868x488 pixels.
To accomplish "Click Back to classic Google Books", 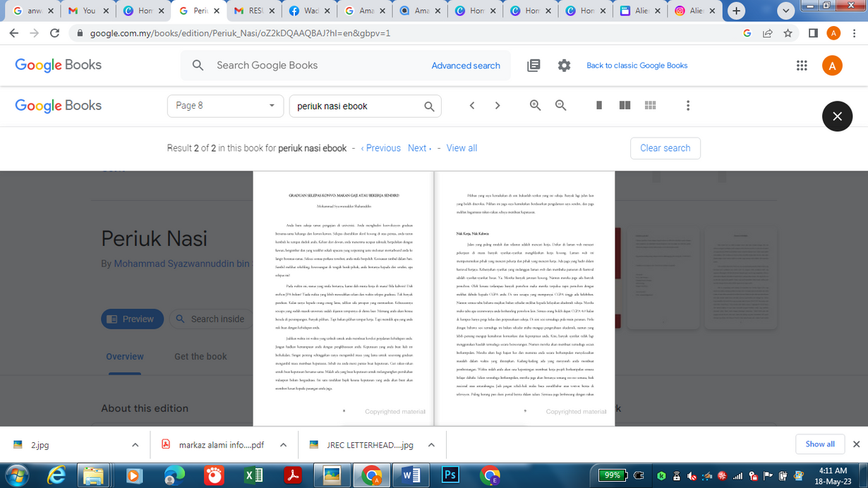I will tap(637, 66).
